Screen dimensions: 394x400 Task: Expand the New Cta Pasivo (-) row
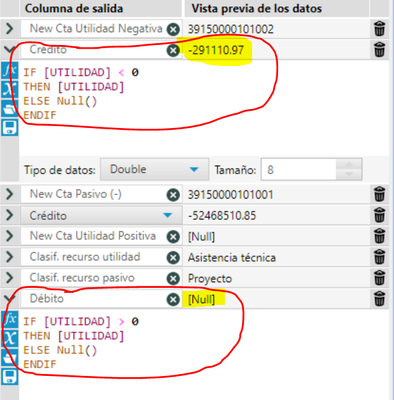pos(10,194)
